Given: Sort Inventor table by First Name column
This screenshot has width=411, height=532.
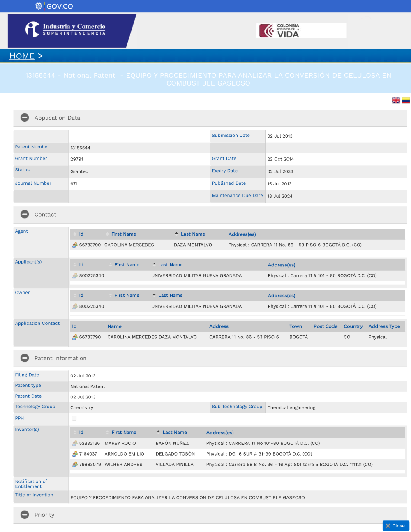Looking at the screenshot, I should [x=123, y=433].
